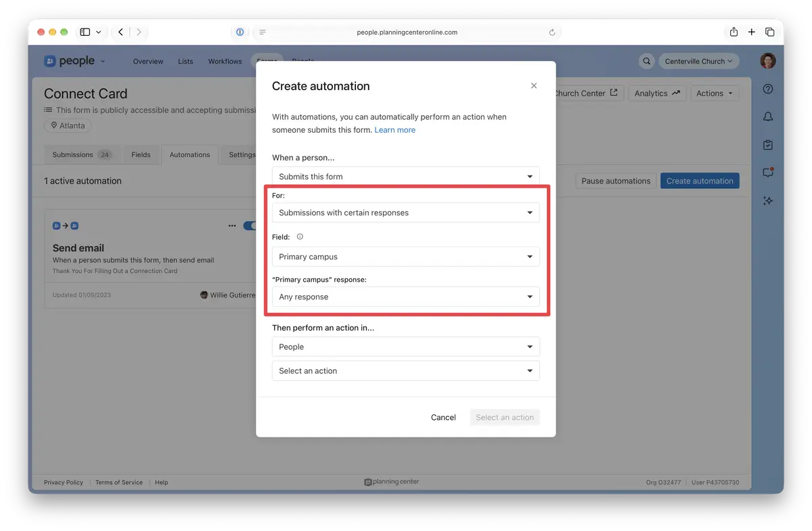Toggle the Send email automation switch
Screen dimensions: 812x531
(x=250, y=226)
